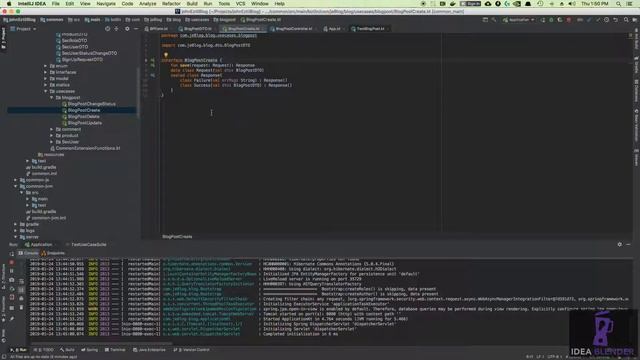640x360 pixels.
Task: Click the VCS history clock icon
Action: click(607, 20)
